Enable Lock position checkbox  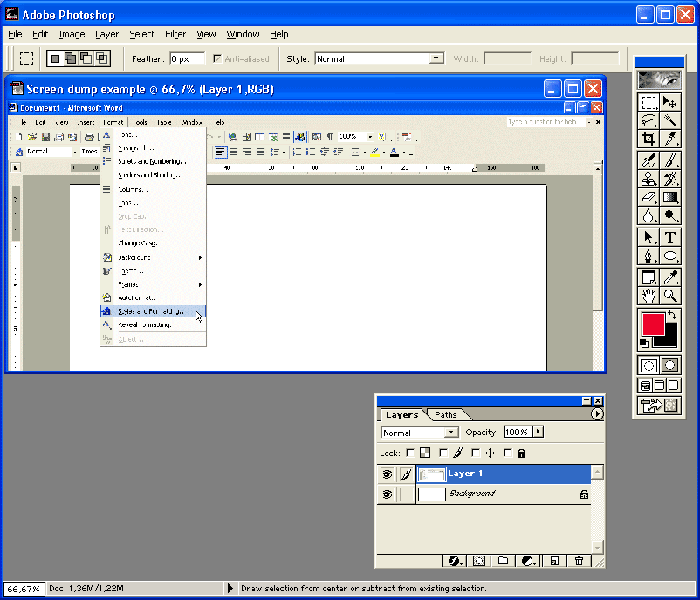(x=476, y=453)
